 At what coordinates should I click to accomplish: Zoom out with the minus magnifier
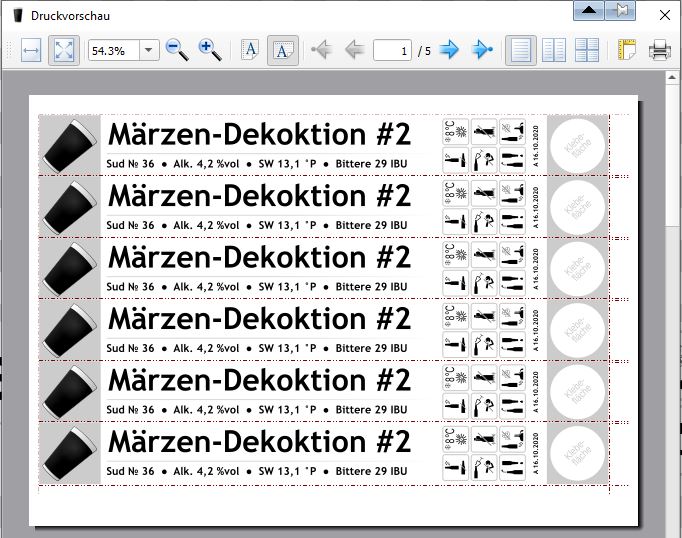pos(177,50)
